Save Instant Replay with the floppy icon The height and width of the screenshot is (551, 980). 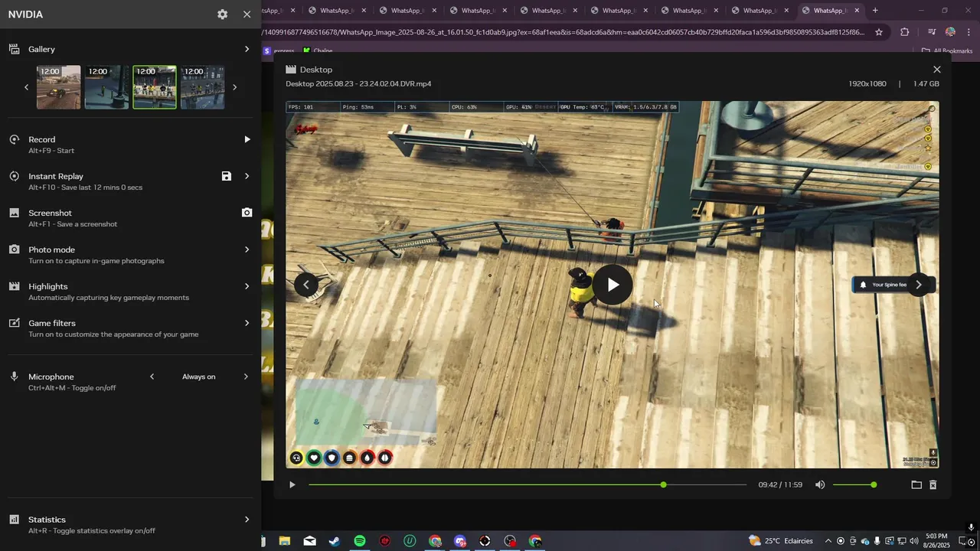click(227, 176)
